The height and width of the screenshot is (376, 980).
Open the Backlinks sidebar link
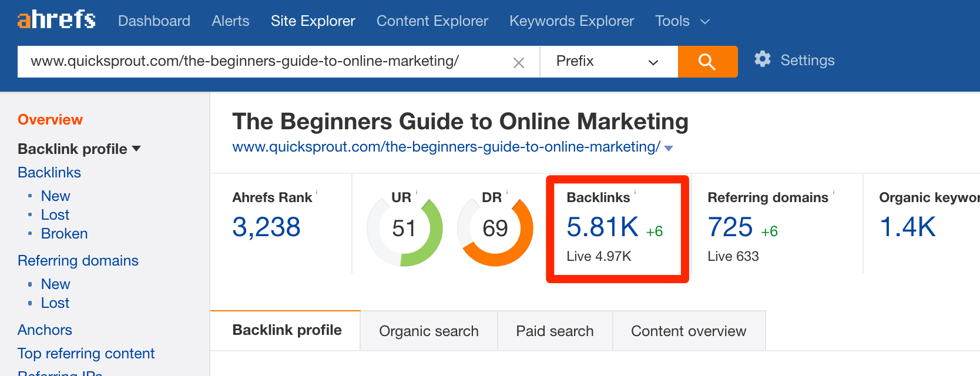[49, 172]
